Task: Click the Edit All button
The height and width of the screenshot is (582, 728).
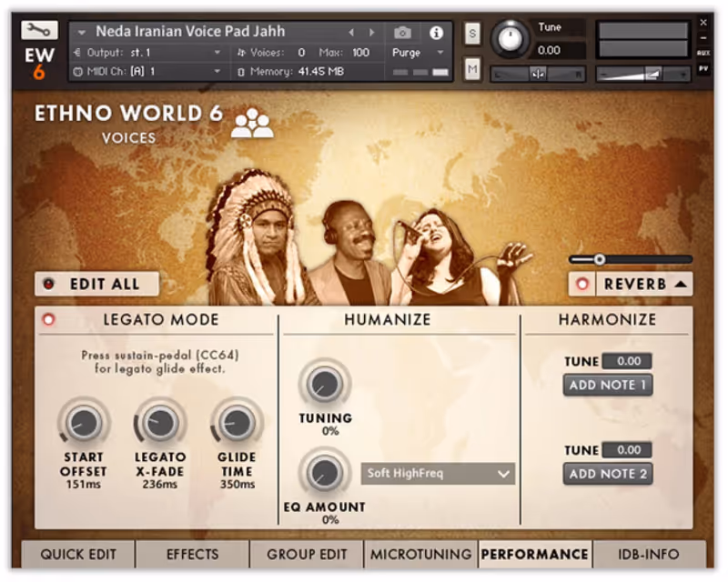Action: click(x=96, y=283)
